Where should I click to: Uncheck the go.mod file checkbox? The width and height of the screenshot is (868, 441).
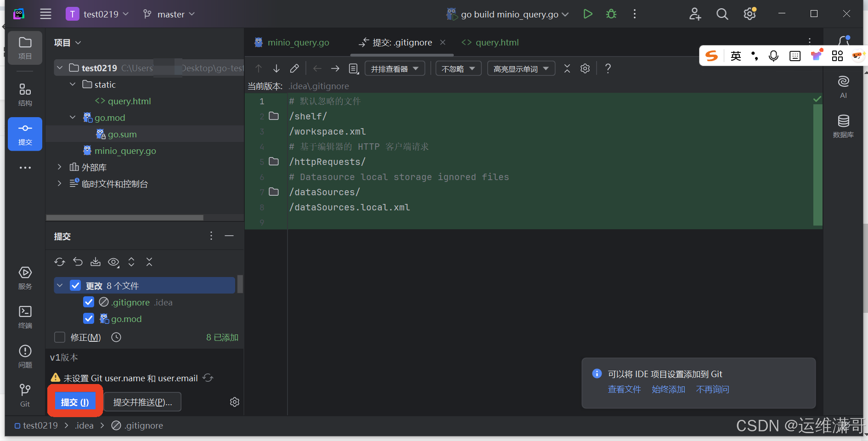pos(88,318)
